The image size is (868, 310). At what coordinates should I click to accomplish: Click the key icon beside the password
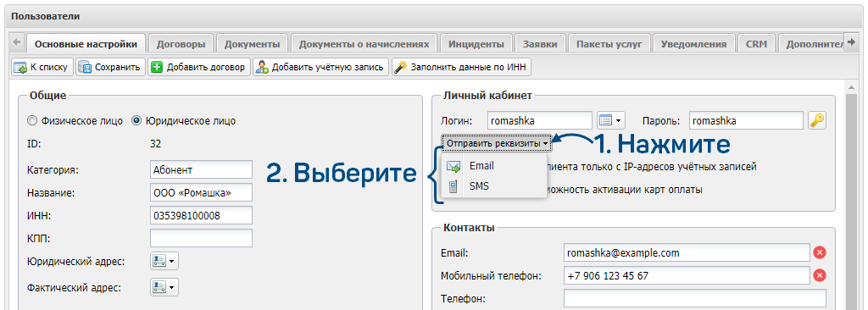coord(817,120)
